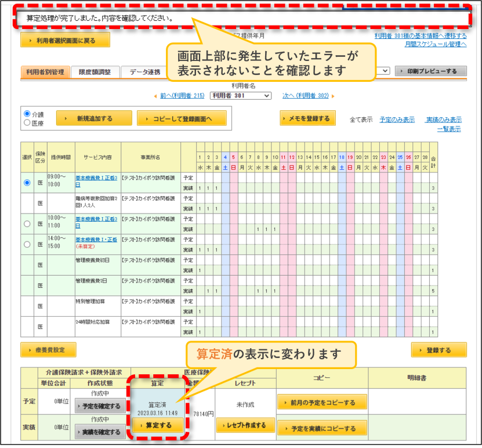
Task: Click the 実績 cell for day 1 in first row
Action: tap(200, 188)
